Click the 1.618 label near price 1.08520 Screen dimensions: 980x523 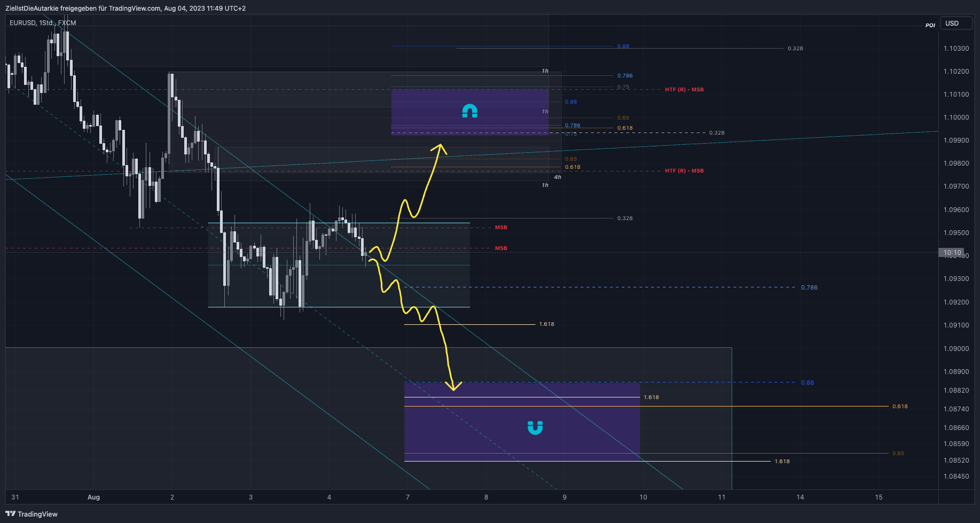tap(782, 462)
